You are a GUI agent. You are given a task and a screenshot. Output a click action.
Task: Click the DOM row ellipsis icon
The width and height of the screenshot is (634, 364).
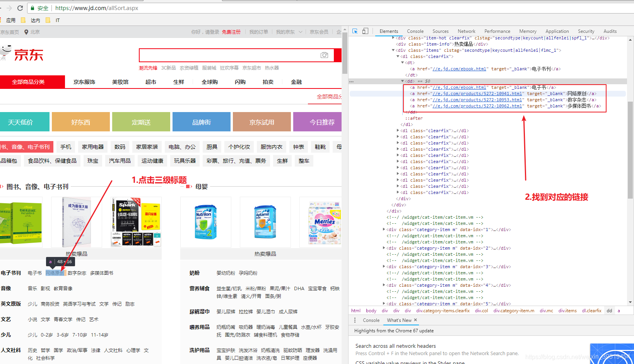coord(351,82)
